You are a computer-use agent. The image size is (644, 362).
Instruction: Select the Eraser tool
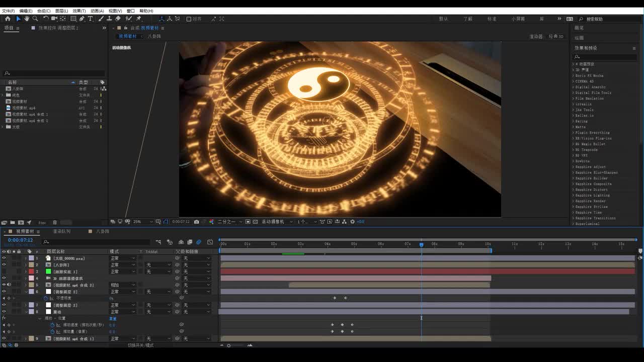[x=118, y=19]
